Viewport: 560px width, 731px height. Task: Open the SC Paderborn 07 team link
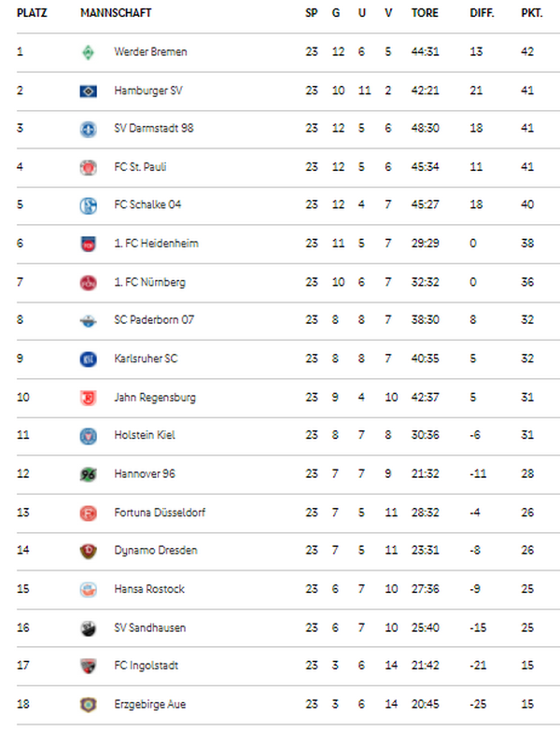(x=154, y=320)
